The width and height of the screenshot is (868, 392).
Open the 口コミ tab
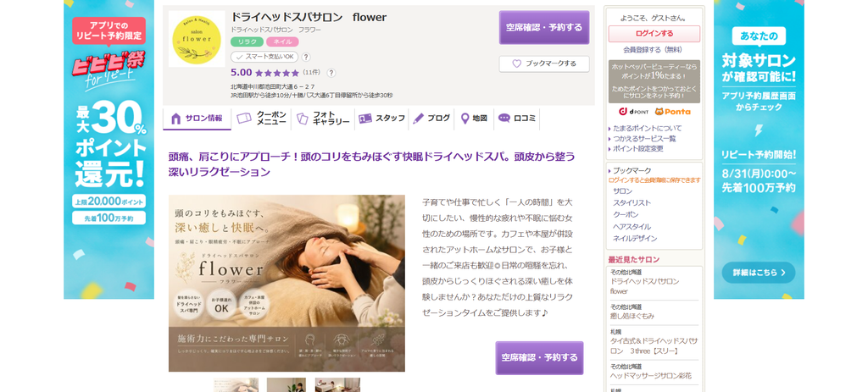tap(516, 119)
